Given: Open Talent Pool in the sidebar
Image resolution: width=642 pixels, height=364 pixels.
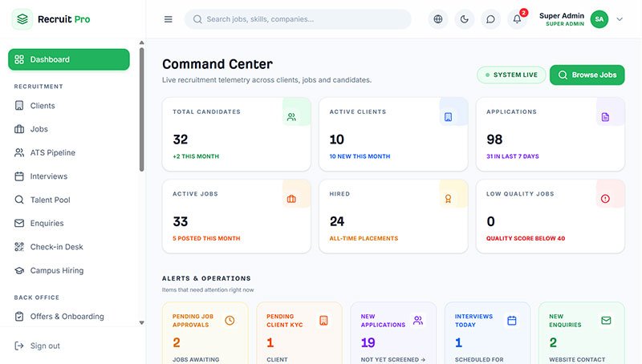Looking at the screenshot, I should [69, 200].
